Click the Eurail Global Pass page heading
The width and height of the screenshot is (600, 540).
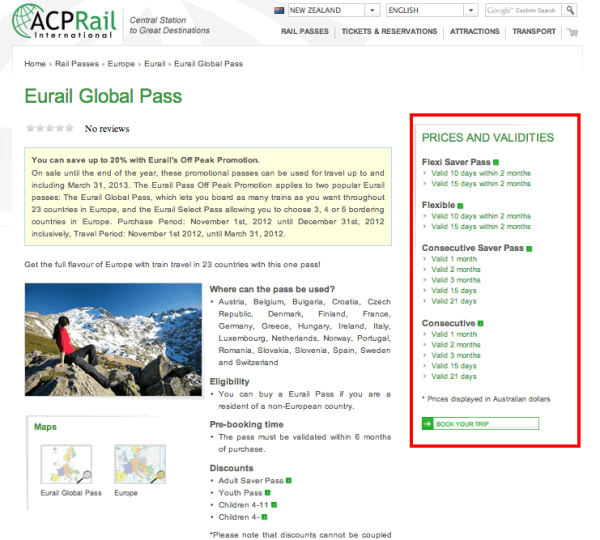[x=103, y=96]
